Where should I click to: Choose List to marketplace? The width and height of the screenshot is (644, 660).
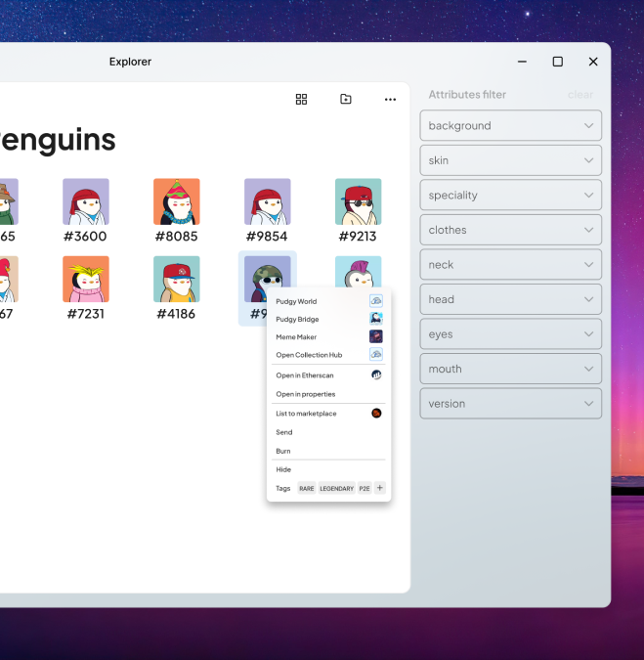tap(328, 414)
